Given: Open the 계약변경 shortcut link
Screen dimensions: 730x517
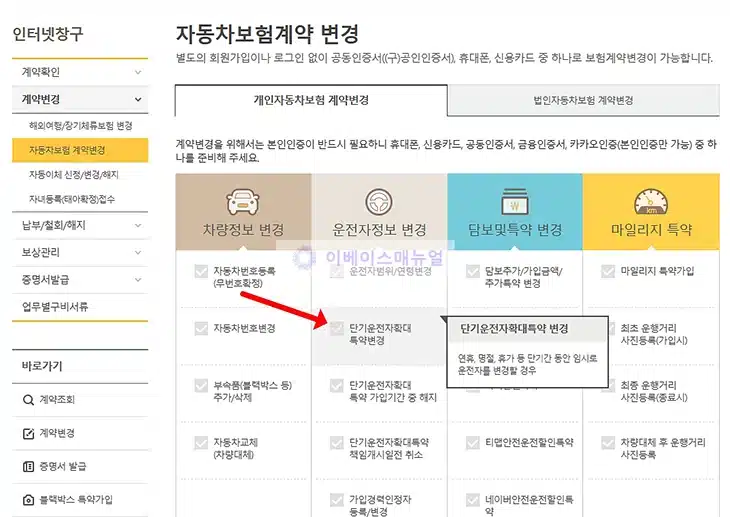Looking at the screenshot, I should 57,433.
